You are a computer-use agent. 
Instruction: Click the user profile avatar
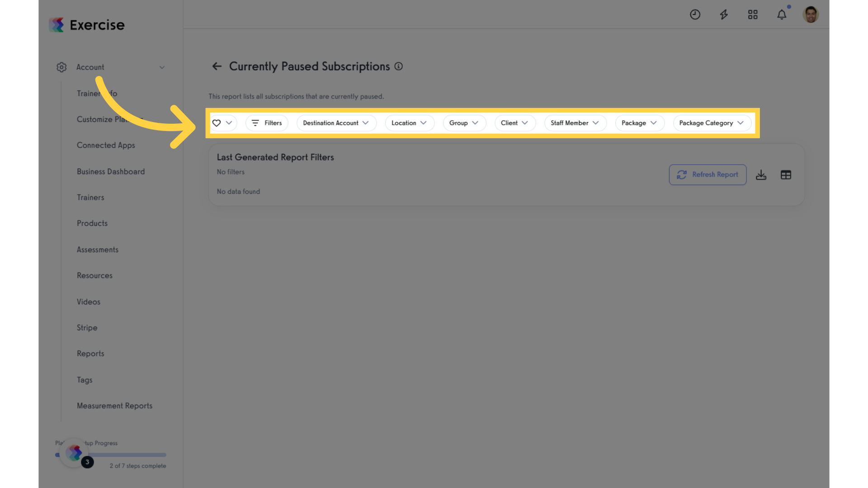coord(811,14)
